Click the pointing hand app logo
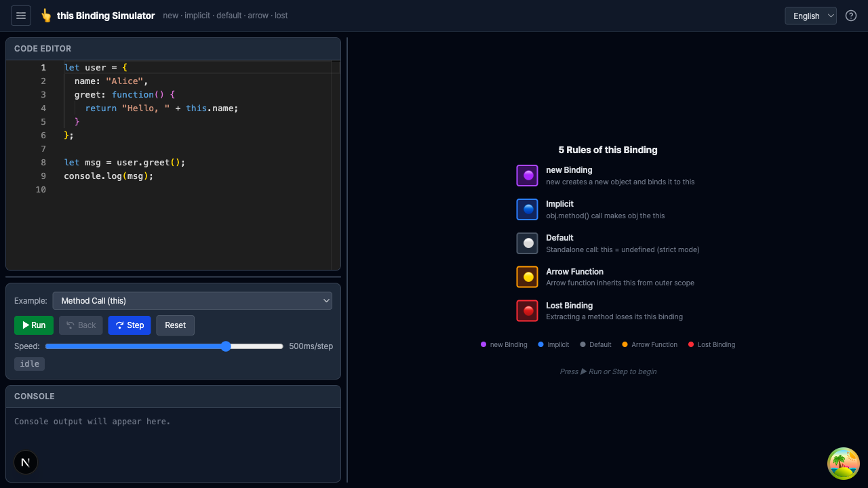Image resolution: width=868 pixels, height=488 pixels. [x=46, y=16]
